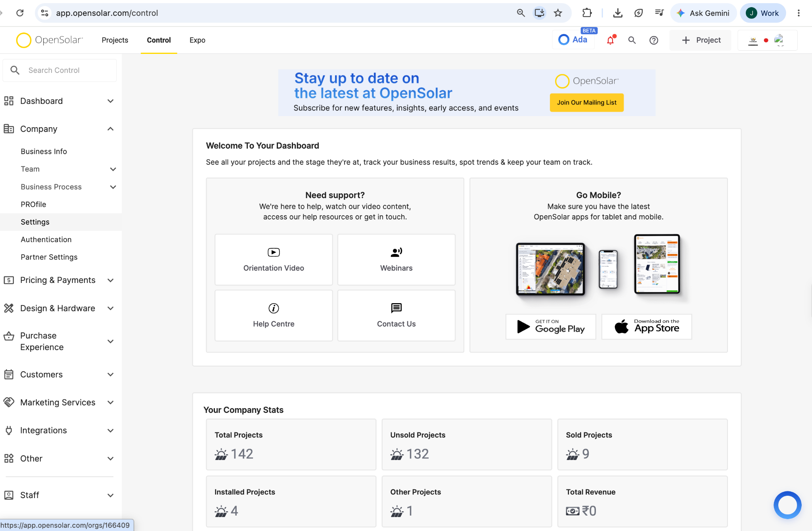Viewport: 812px width, 531px height.
Task: Open the media controls icon in browser toolbar
Action: 659,13
